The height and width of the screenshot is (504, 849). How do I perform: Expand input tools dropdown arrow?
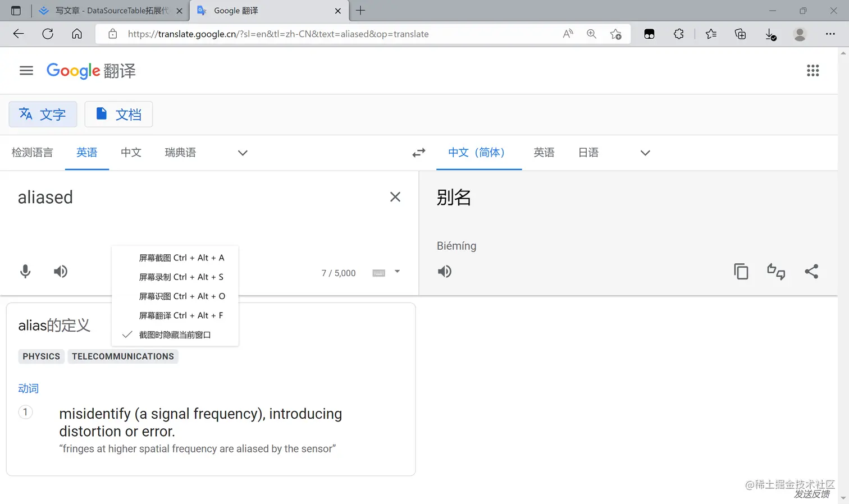click(397, 272)
